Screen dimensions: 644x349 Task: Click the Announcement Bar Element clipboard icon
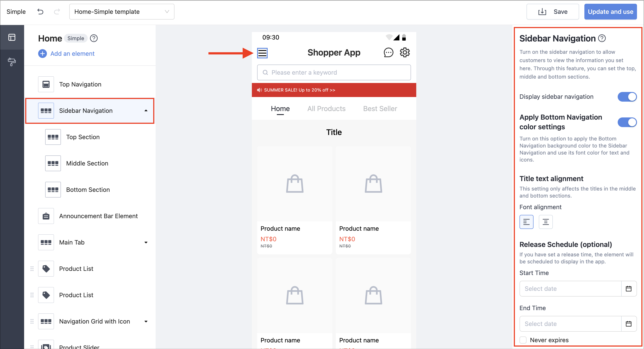pyautogui.click(x=46, y=216)
